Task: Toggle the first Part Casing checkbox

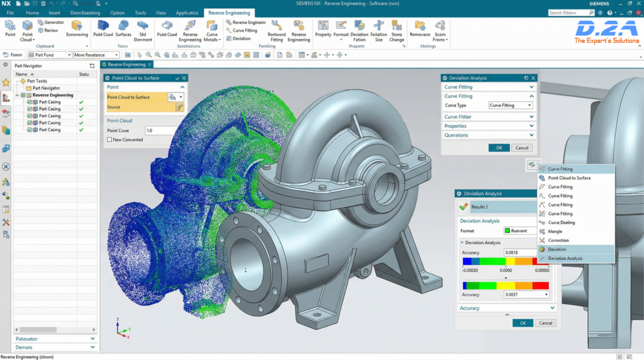Action: click(30, 102)
